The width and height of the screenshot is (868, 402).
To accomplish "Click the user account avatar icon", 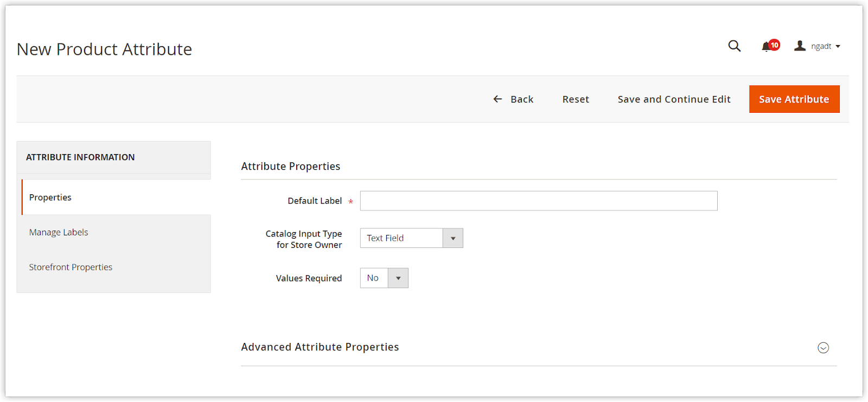I will click(800, 46).
